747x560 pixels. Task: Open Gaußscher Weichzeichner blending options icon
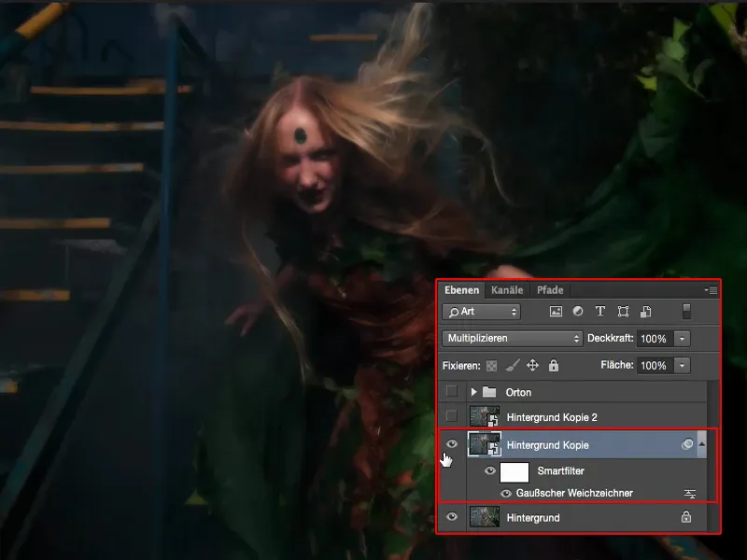pyautogui.click(x=690, y=494)
